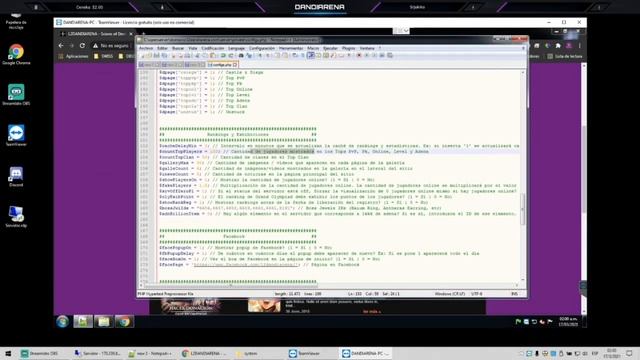
Task: Select the L2DANDARENA Chrome tab
Action: pyautogui.click(x=96, y=34)
